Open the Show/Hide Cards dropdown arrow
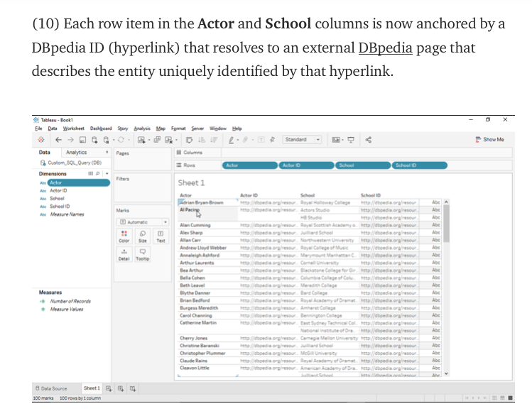 (342, 140)
